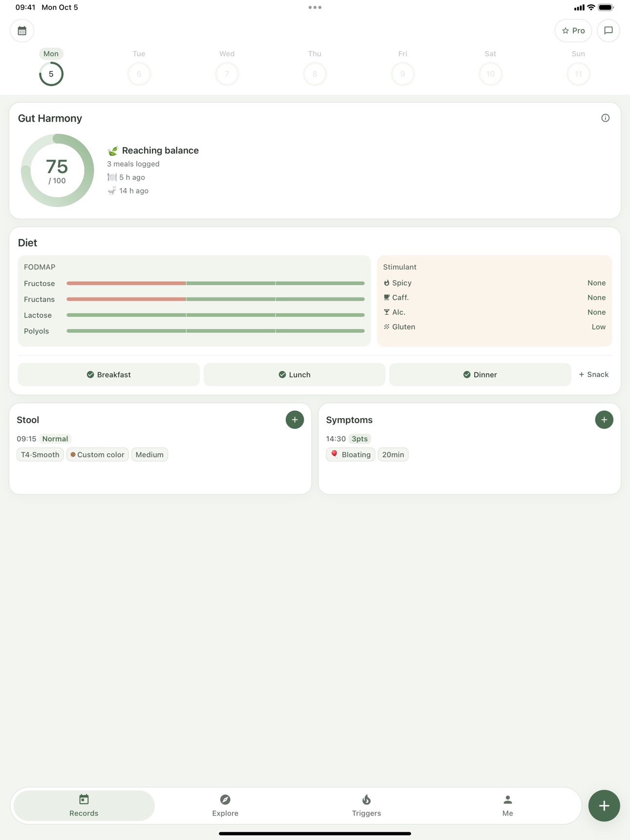Tap the Polyols level bar
The image size is (630, 840).
[215, 331]
